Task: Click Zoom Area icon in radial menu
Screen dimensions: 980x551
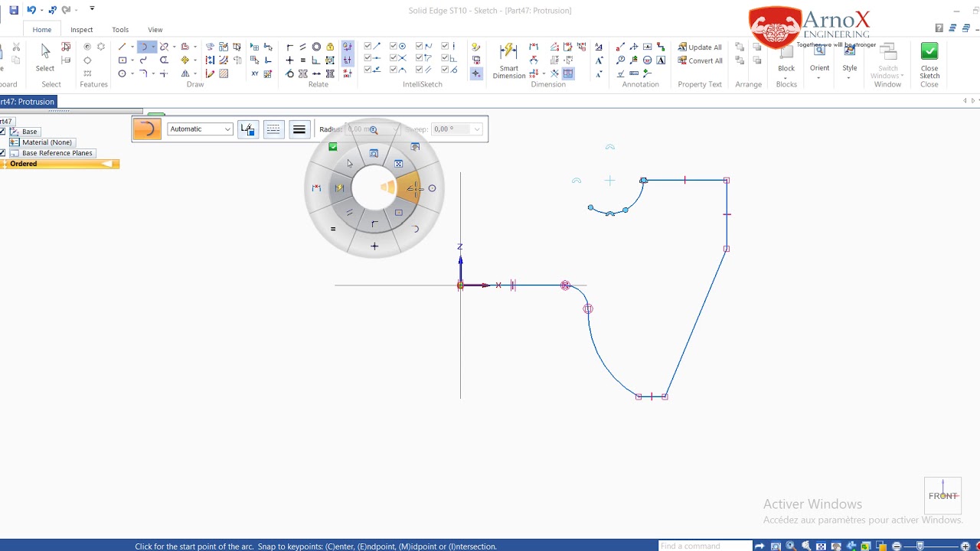Action: tap(374, 154)
